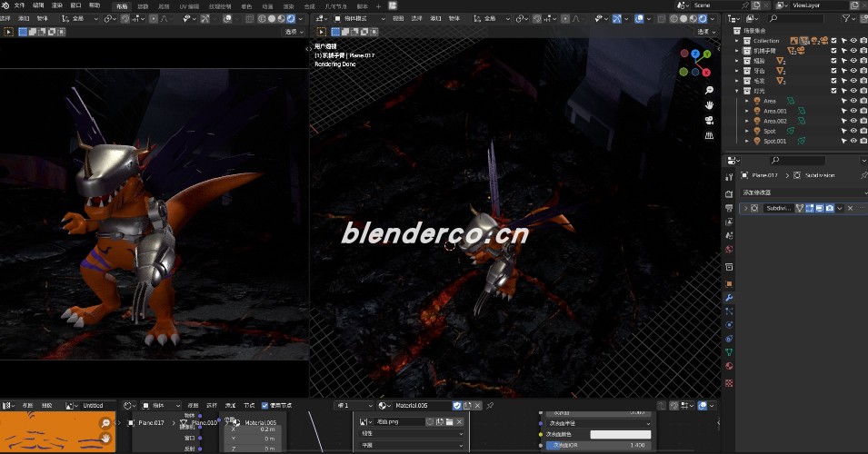This screenshot has height=454, width=868.
Task: Toggle gizmo display in right viewport header
Action: (x=616, y=18)
